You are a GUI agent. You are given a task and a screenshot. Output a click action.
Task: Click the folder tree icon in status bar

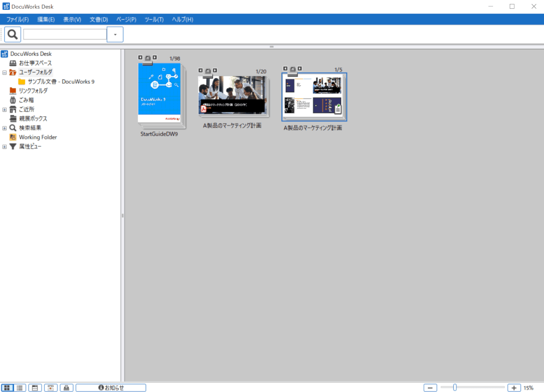click(x=50, y=388)
